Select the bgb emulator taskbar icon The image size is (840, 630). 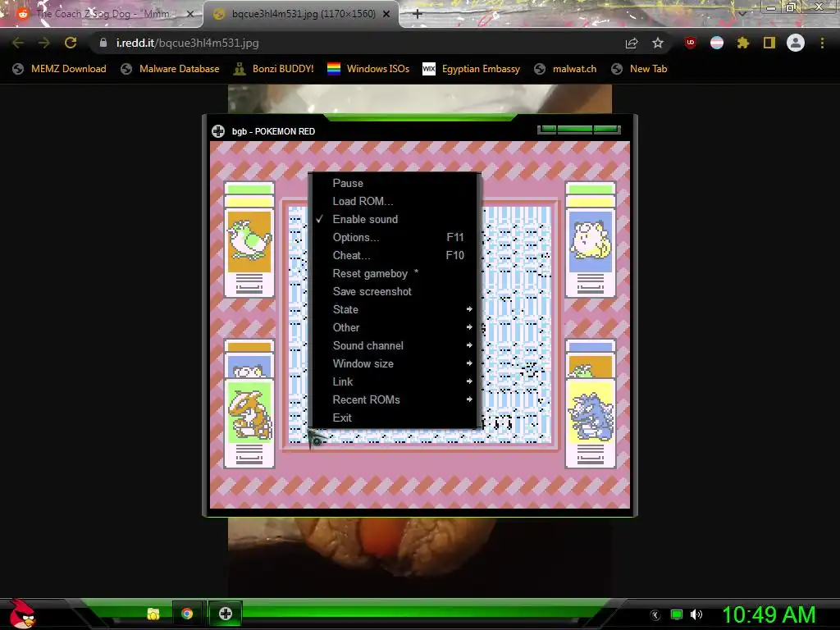tap(226, 614)
